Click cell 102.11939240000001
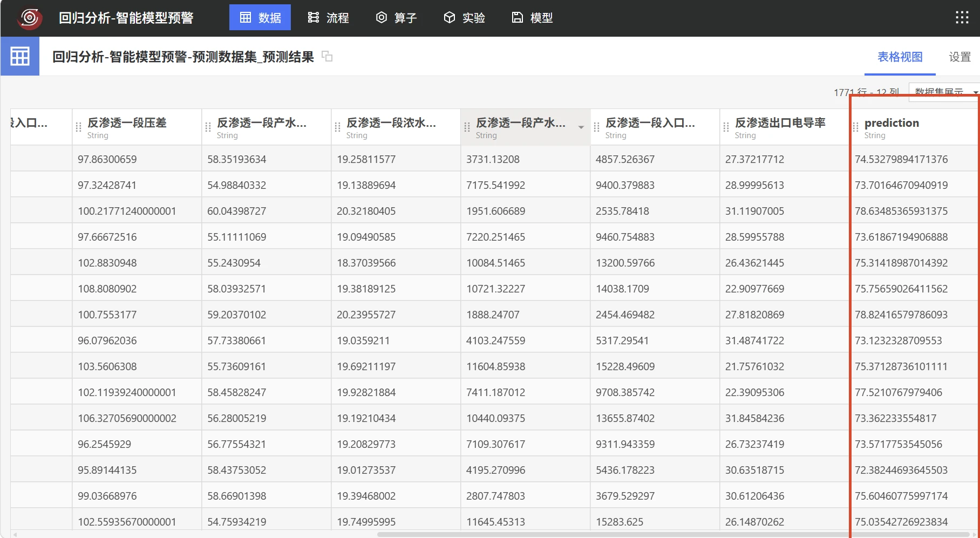The height and width of the screenshot is (538, 980). [137, 392]
